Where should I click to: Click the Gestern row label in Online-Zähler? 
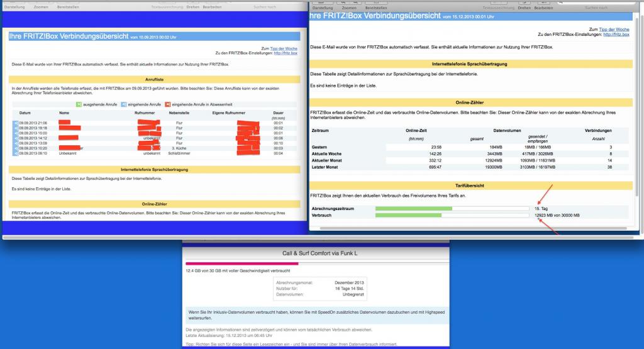tap(319, 147)
